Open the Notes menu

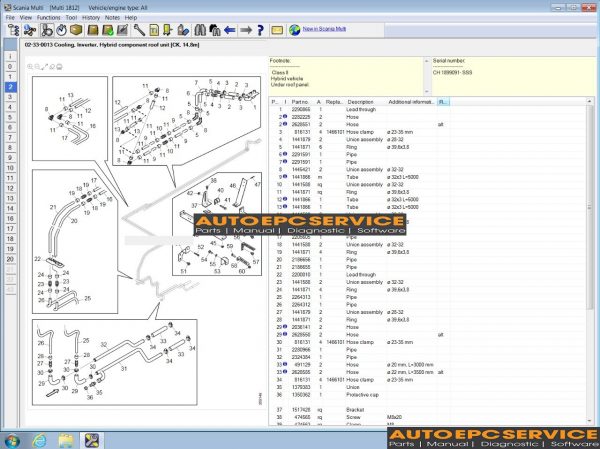pos(112,18)
